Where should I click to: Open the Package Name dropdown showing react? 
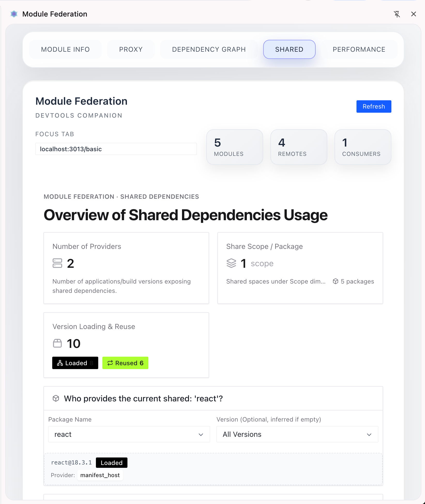[x=129, y=434]
